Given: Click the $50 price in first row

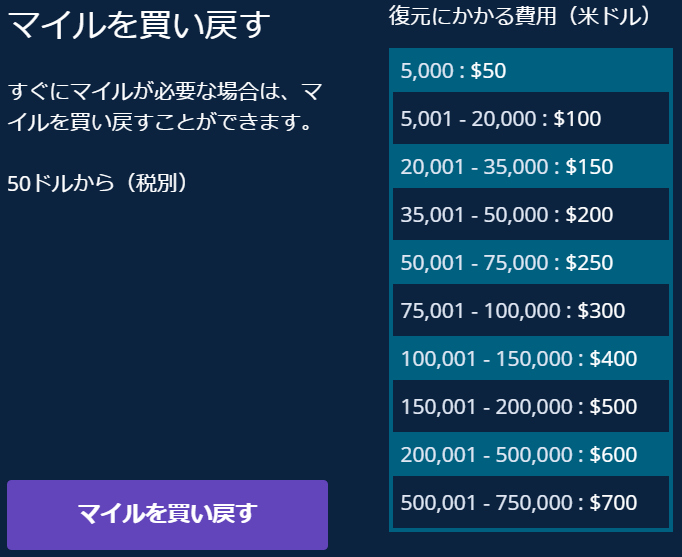Looking at the screenshot, I should tap(488, 71).
